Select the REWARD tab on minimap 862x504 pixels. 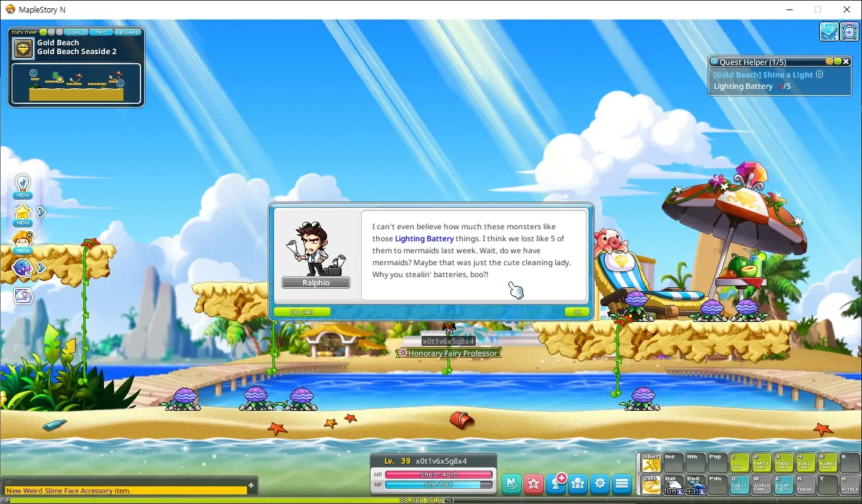click(x=127, y=32)
